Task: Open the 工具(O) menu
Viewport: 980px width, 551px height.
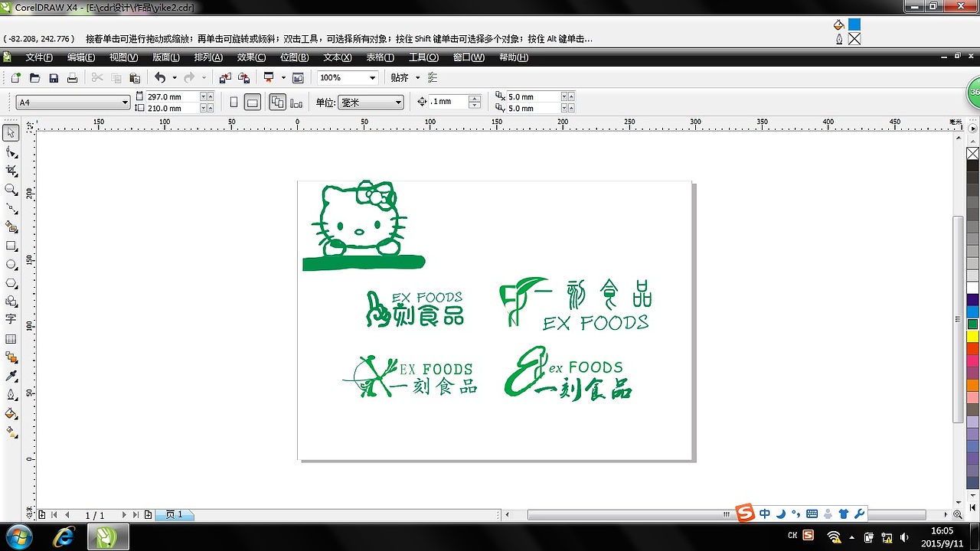Action: click(x=423, y=57)
